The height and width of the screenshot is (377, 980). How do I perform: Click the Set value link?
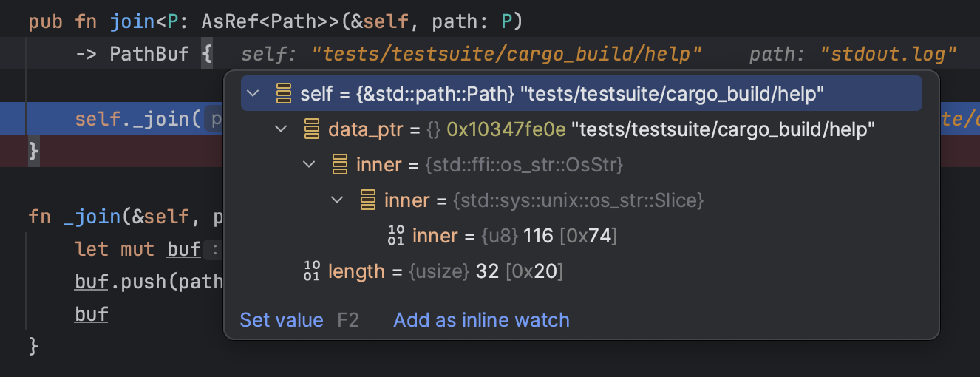click(x=282, y=320)
